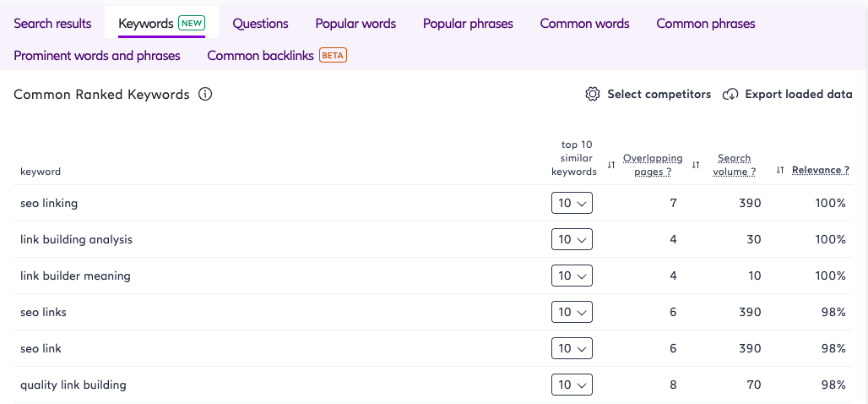Expand the dropdown for link building analysis
Screen dimensions: 868x404
[x=572, y=239]
